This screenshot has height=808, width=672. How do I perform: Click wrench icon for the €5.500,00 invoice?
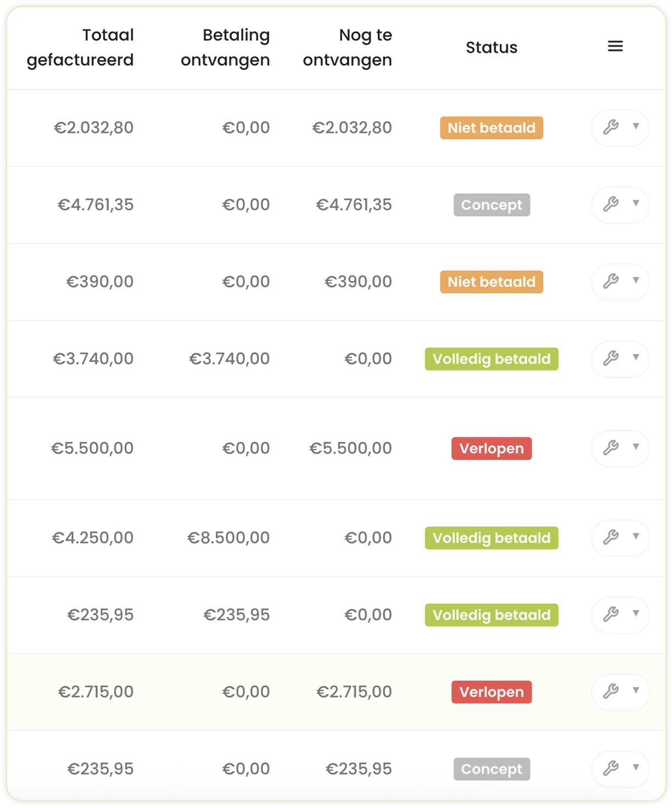coord(611,448)
